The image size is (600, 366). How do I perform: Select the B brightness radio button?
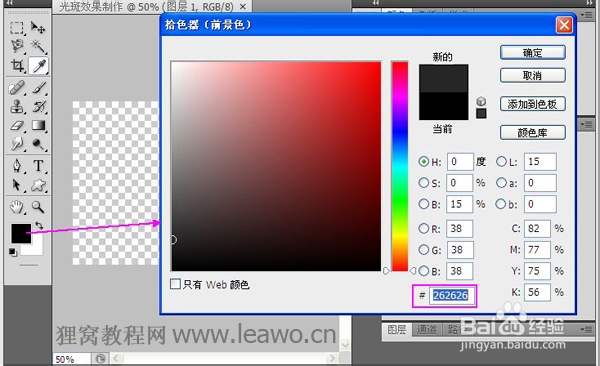pyautogui.click(x=424, y=204)
